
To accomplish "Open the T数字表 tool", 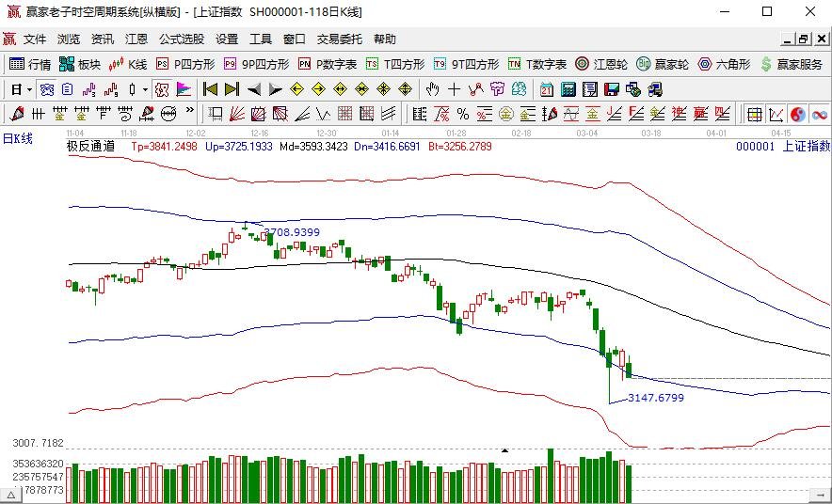I will coord(537,65).
